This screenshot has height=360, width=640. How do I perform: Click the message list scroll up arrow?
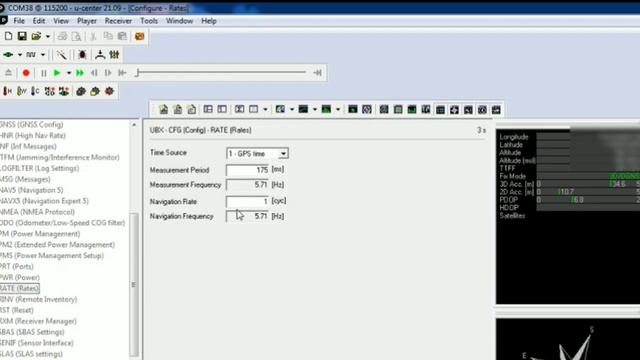(134, 124)
